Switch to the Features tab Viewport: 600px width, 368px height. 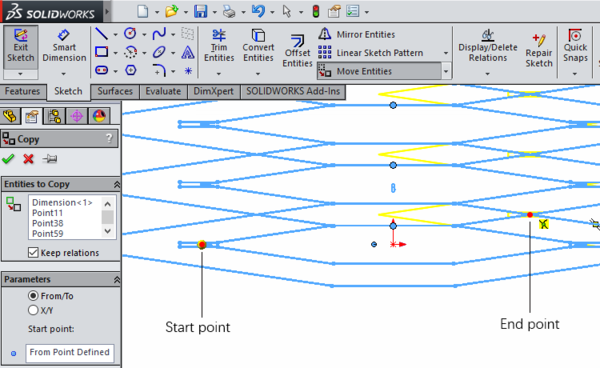tap(23, 92)
